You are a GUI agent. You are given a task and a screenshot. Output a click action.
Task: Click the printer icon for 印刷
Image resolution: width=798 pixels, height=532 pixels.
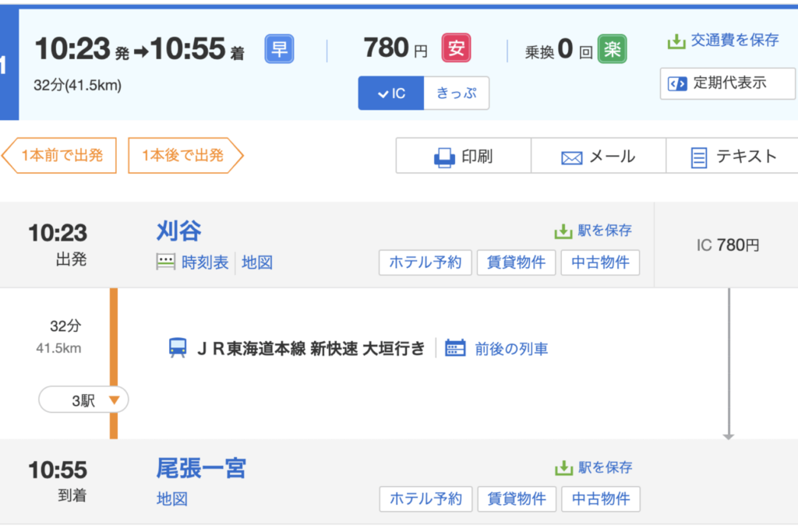coord(444,157)
